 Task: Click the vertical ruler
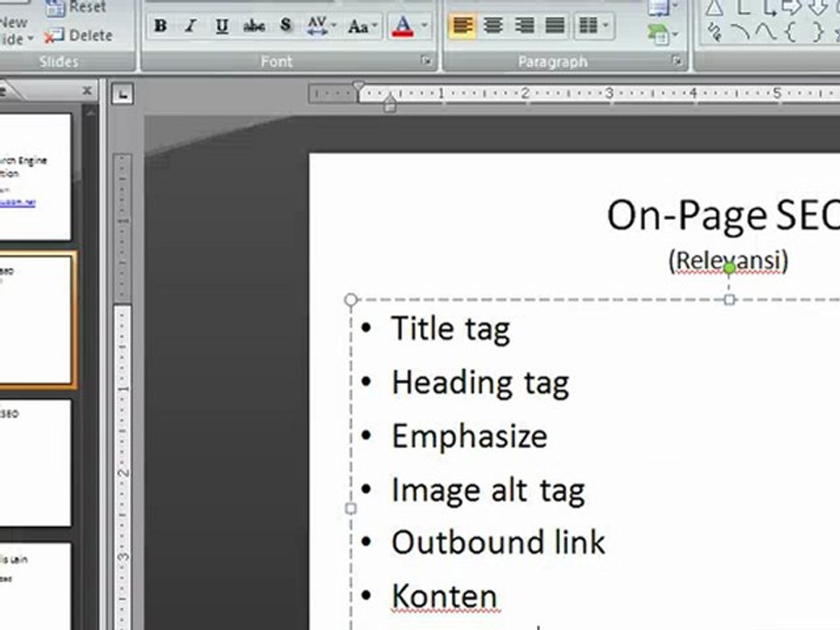[x=122, y=391]
